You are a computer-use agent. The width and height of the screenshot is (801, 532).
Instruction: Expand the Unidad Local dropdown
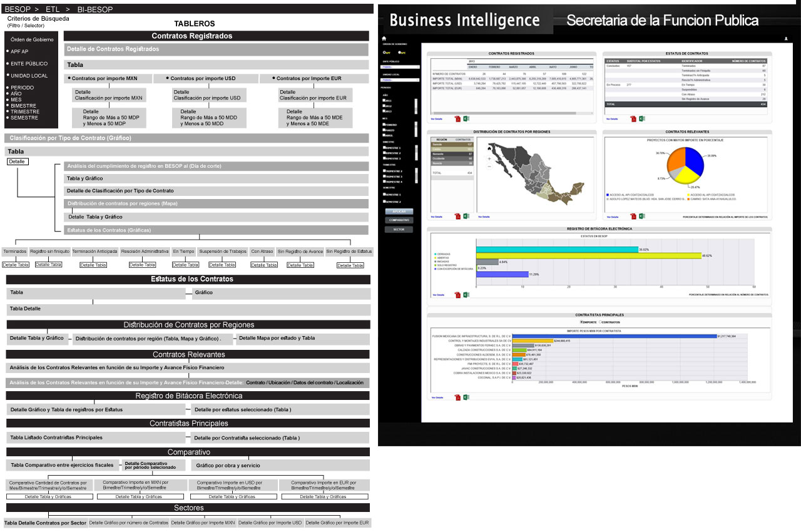click(x=400, y=80)
